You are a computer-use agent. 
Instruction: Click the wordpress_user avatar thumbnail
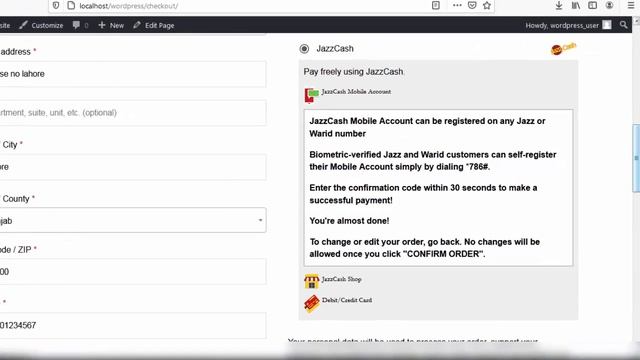tap(607, 25)
